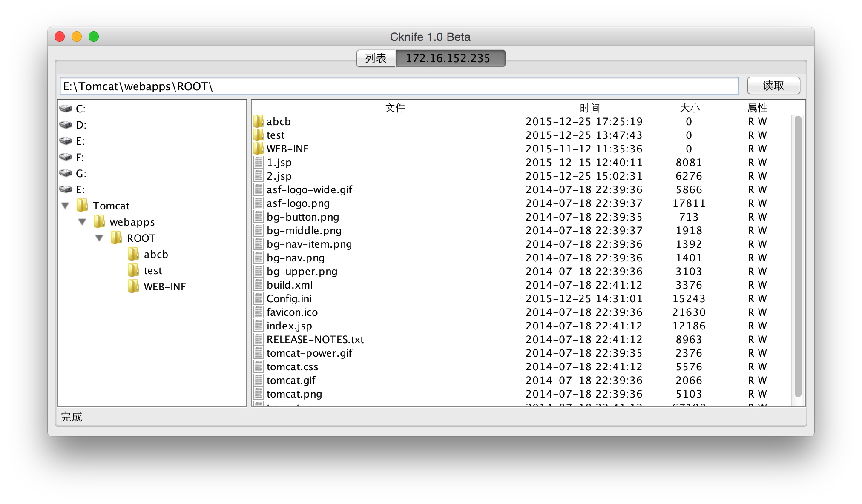Collapse the Tomcat tree node

tap(65, 206)
